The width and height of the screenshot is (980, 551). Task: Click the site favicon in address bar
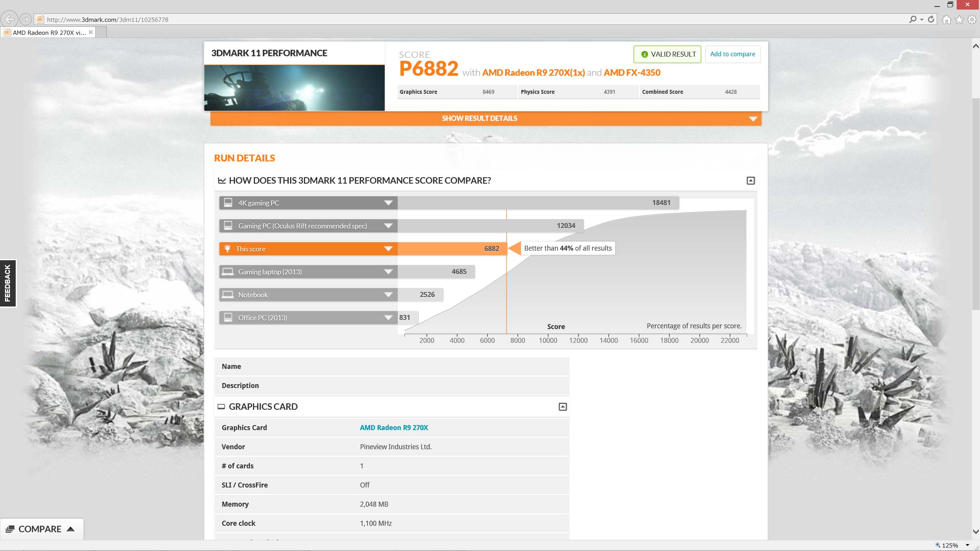pos(39,19)
